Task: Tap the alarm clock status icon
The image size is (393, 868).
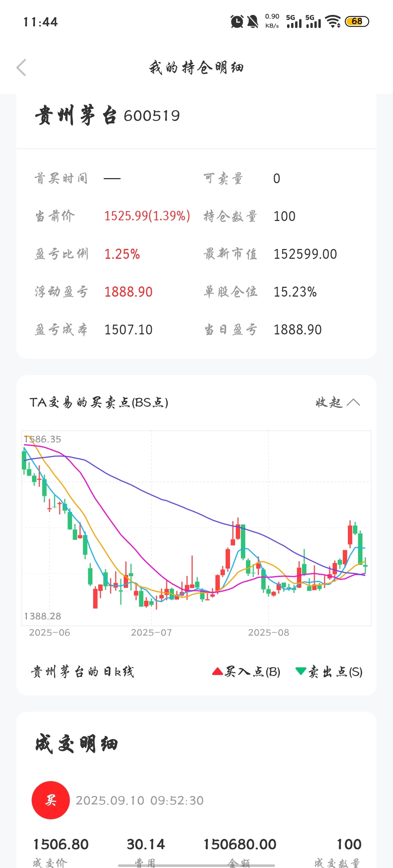Action: pos(237,21)
